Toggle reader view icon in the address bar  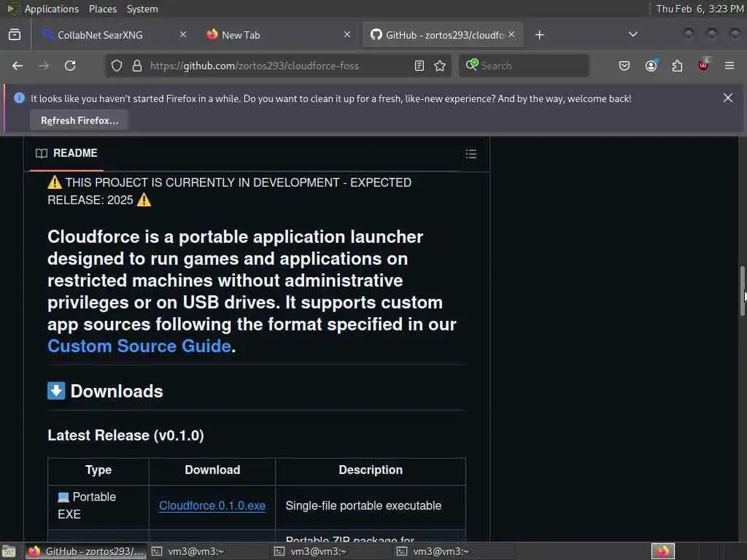tap(419, 66)
